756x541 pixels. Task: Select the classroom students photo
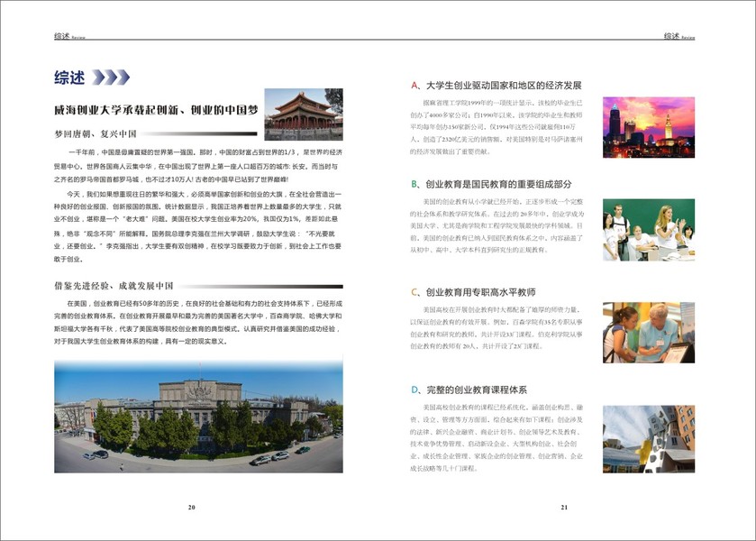649,230
